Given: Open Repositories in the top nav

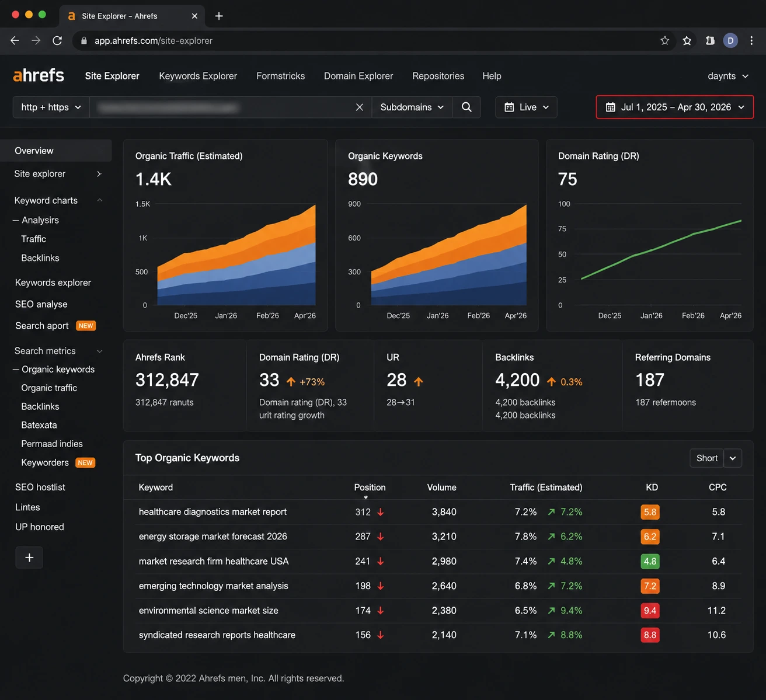Looking at the screenshot, I should pyautogui.click(x=438, y=76).
